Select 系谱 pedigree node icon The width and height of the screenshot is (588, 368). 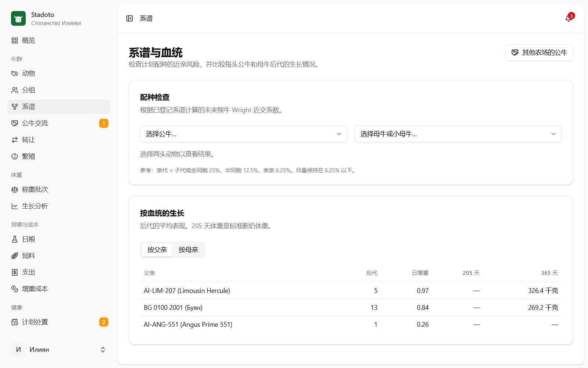point(15,107)
